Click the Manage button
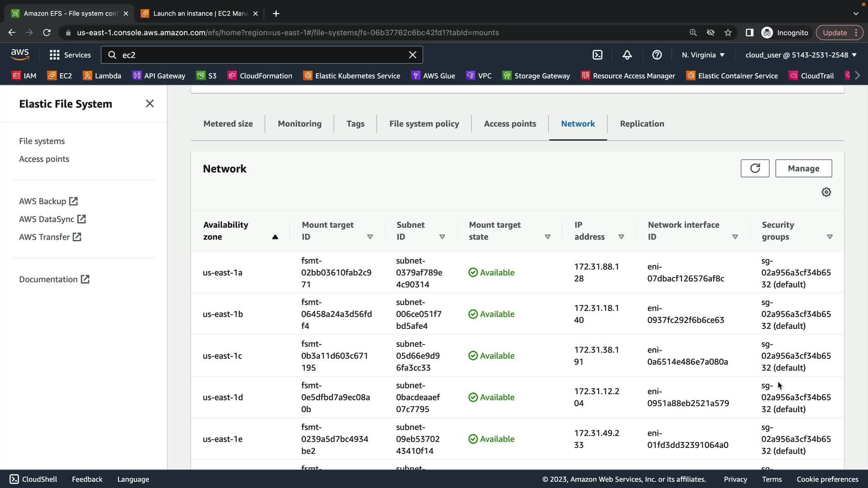The width and height of the screenshot is (868, 488). coord(803,169)
